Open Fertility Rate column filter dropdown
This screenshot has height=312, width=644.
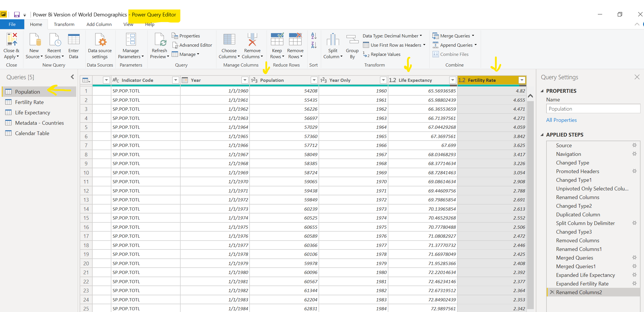[x=522, y=80]
